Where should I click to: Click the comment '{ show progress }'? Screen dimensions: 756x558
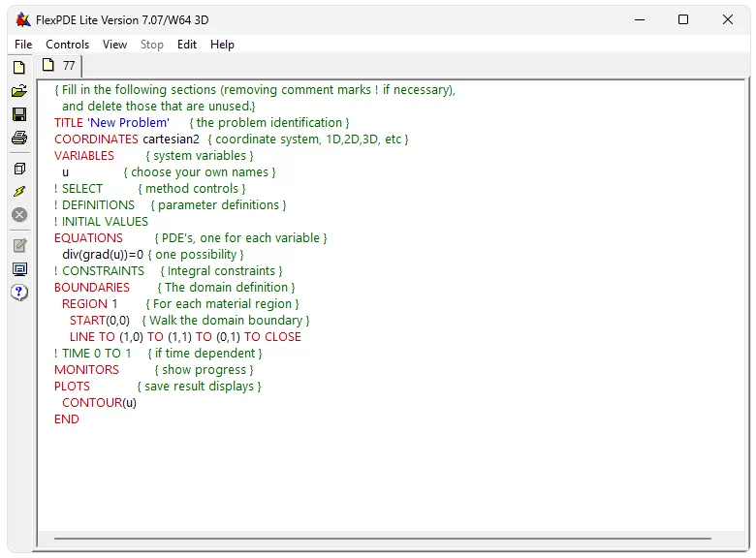[204, 370]
